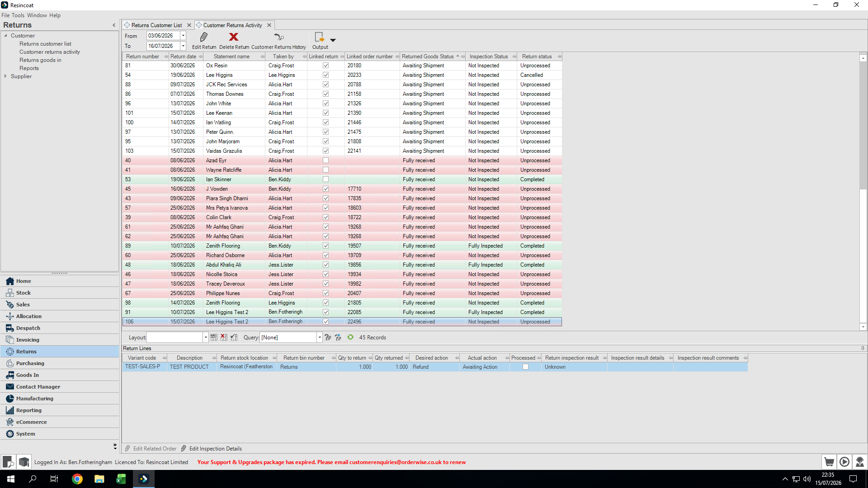Toggle Linked return checkbox for Ox Resin
Image resolution: width=868 pixels, height=488 pixels.
pos(325,66)
